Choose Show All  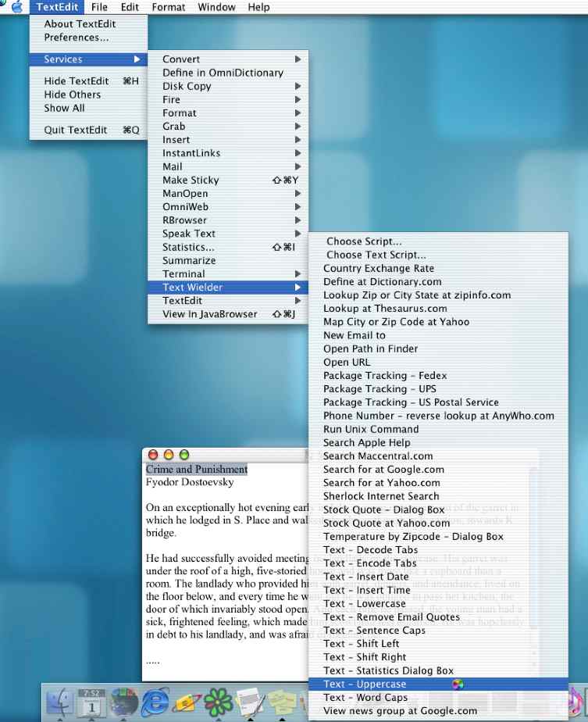(x=88, y=108)
